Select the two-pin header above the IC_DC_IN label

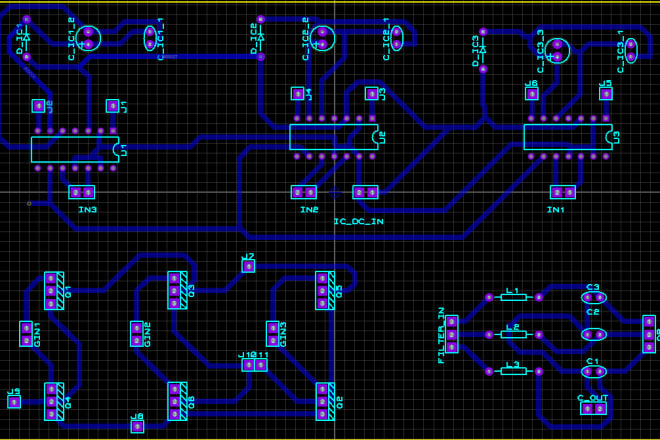(x=365, y=192)
